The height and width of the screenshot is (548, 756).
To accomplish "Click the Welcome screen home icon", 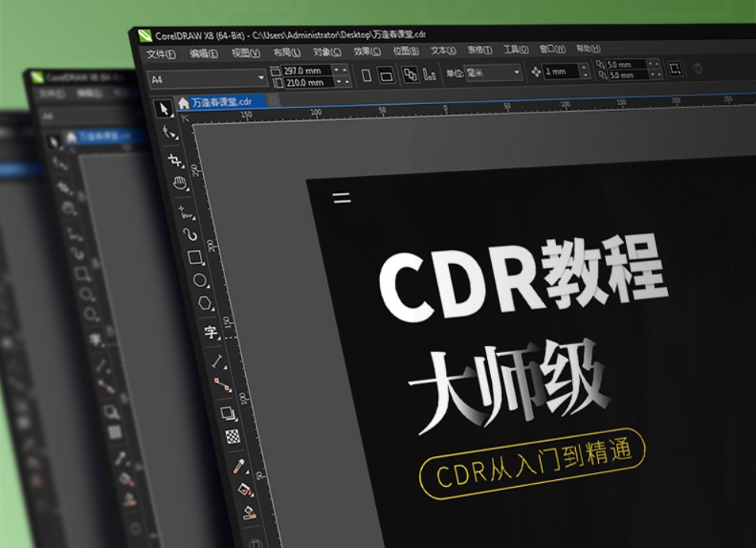I will (183, 103).
